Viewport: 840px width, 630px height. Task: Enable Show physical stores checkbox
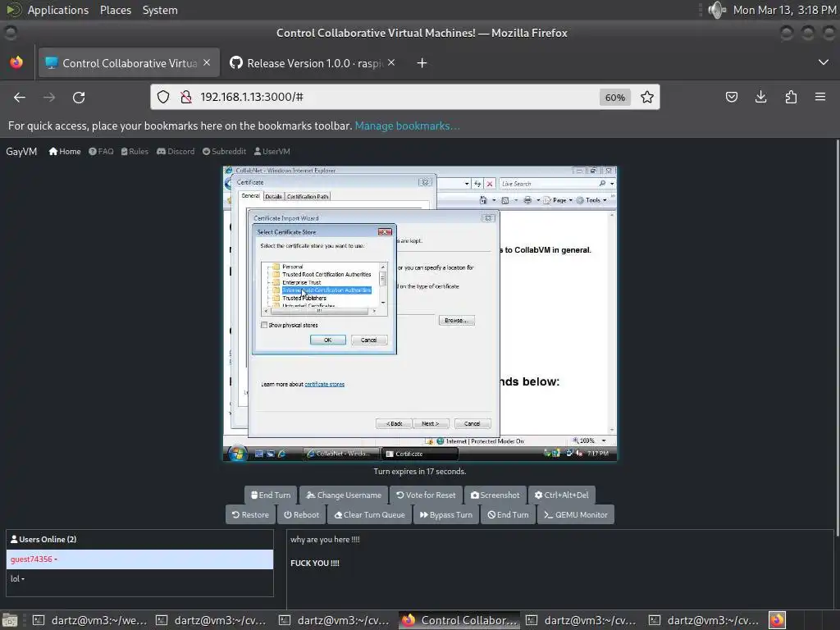coord(264,325)
